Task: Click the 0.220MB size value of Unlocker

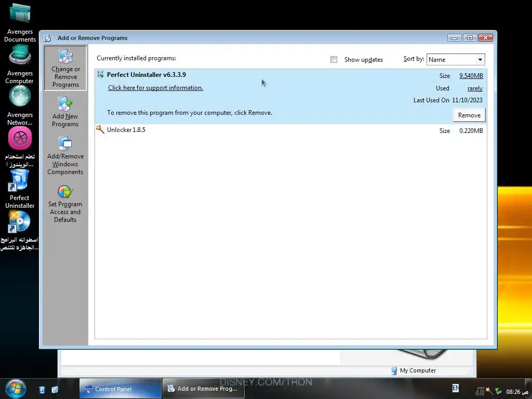Action: coord(471,130)
